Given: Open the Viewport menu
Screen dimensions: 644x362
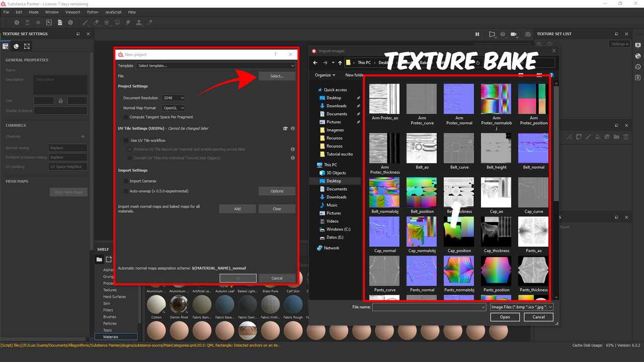Looking at the screenshot, I should coord(72,12).
